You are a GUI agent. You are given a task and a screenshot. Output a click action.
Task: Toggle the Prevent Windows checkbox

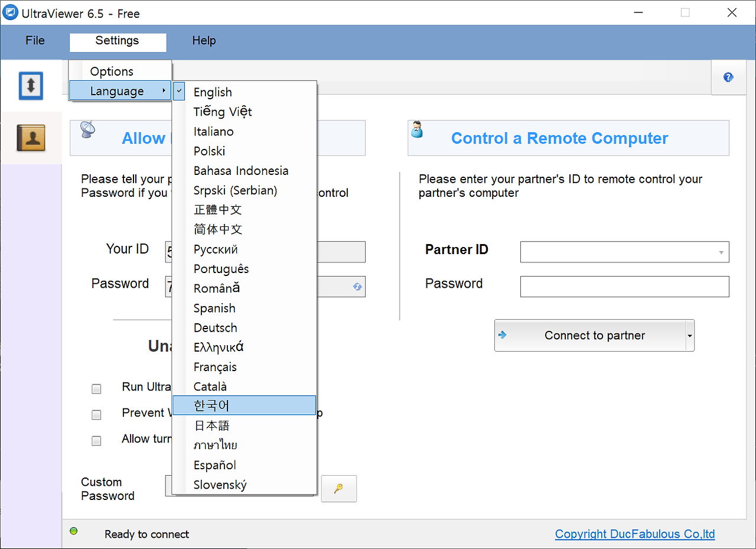(96, 415)
